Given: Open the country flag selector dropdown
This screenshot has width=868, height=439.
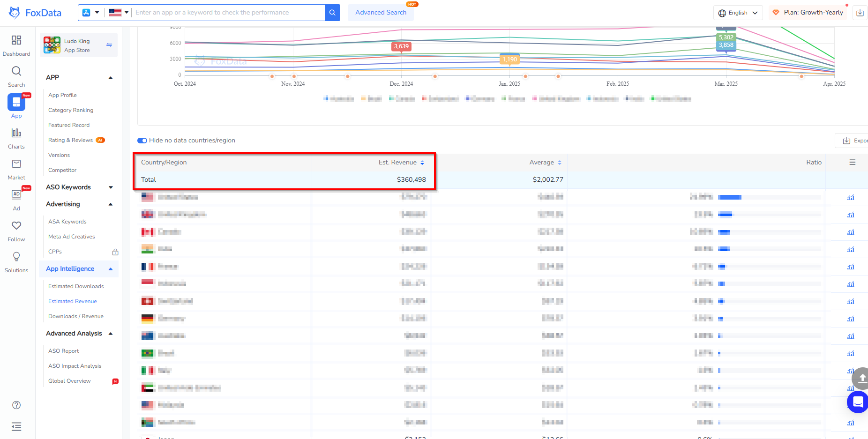Looking at the screenshot, I should (119, 13).
